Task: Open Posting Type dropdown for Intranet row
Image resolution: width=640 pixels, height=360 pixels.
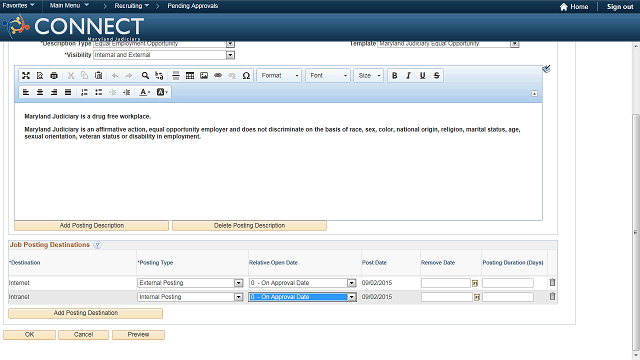Action: click(x=239, y=297)
